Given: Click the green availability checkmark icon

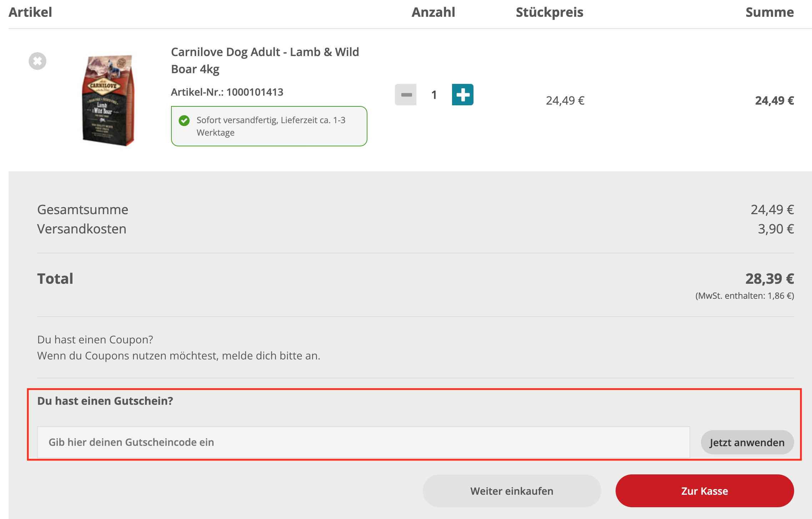Looking at the screenshot, I should pyautogui.click(x=184, y=121).
